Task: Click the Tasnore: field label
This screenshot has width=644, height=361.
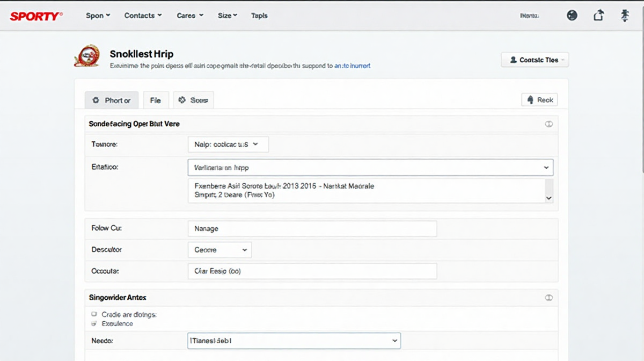Action: tap(105, 145)
